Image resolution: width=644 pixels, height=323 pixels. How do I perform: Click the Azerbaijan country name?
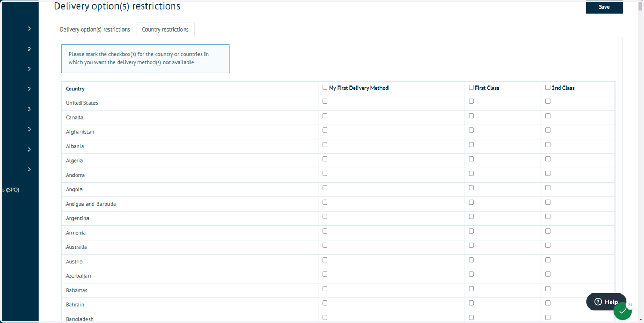pos(78,276)
